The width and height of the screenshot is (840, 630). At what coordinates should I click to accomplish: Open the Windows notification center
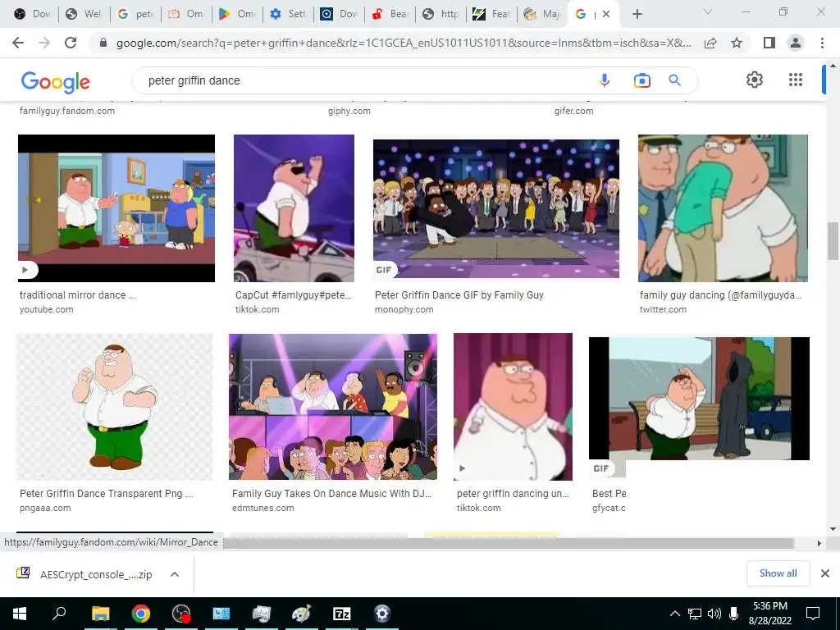click(x=813, y=614)
